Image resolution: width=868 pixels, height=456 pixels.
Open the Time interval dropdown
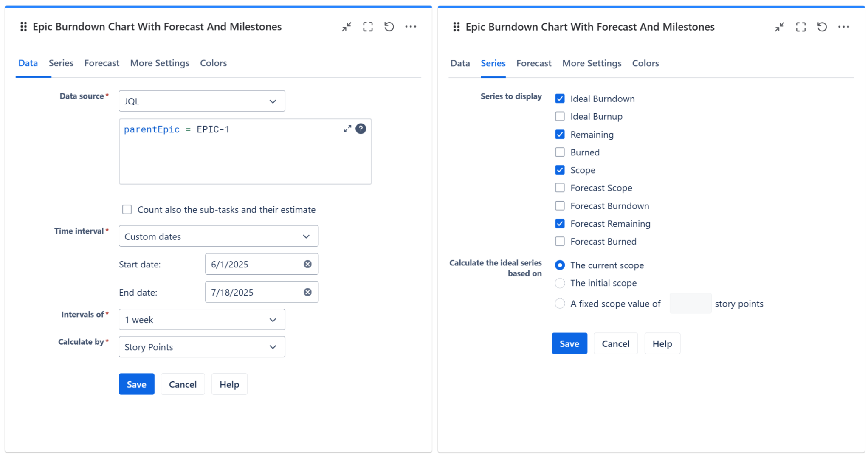click(218, 236)
